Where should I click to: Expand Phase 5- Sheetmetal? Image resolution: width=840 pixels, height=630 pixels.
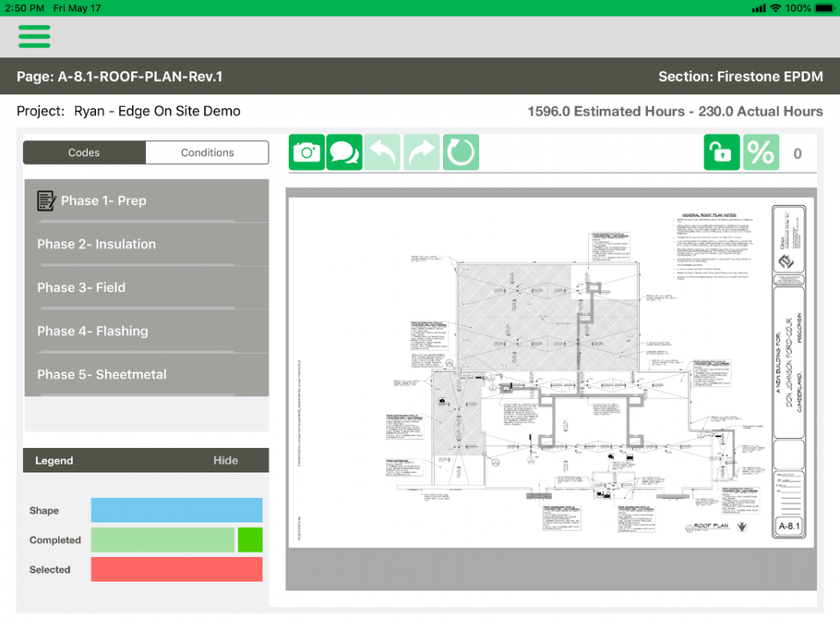pos(146,374)
